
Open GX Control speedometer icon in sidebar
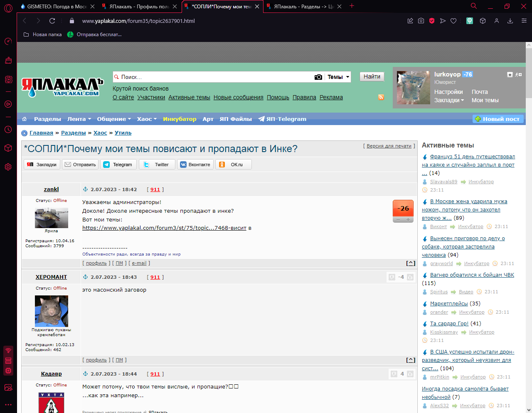coord(8,41)
